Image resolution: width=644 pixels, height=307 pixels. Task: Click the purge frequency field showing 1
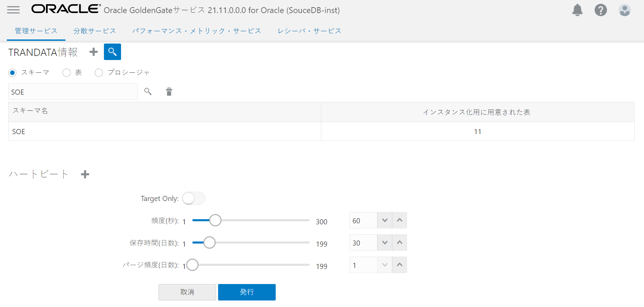363,265
